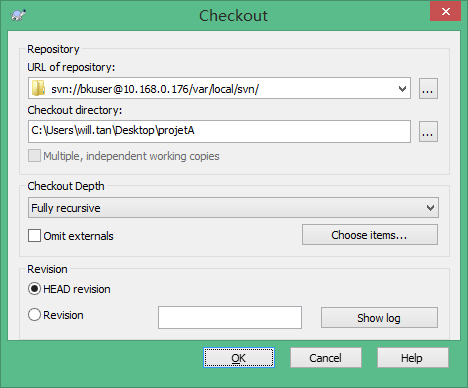Click the TortoiseSVN turtle icon in title bar
The height and width of the screenshot is (388, 468).
[18, 15]
